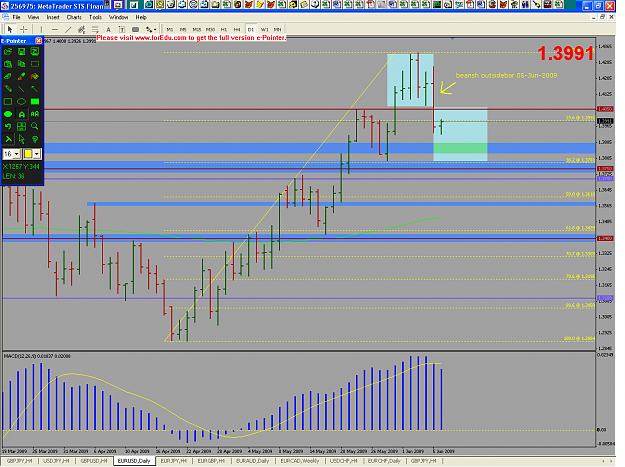The image size is (625, 467).
Task: Select the vertical line drawing tool
Action: pyautogui.click(x=41, y=29)
